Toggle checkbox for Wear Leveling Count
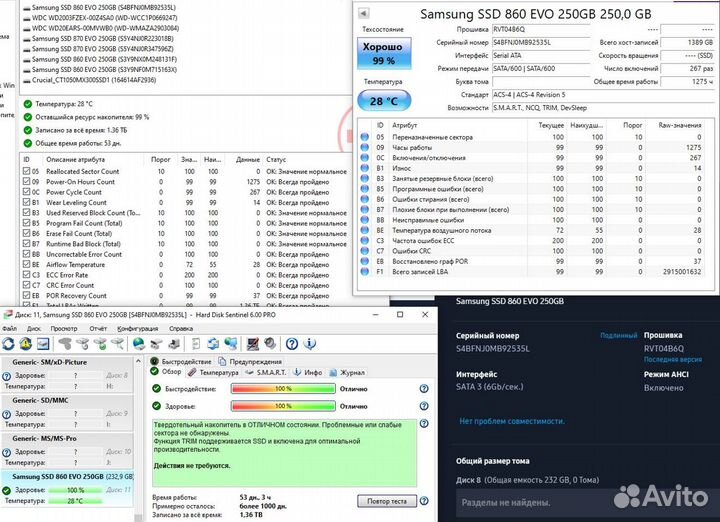Screen dimensions: 720x522 pos(27,202)
